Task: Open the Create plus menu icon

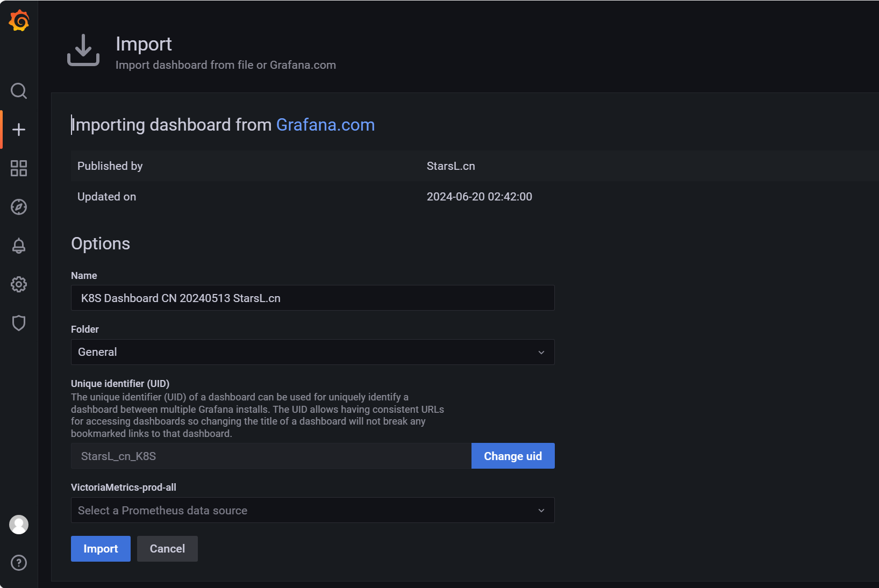Action: pos(19,130)
